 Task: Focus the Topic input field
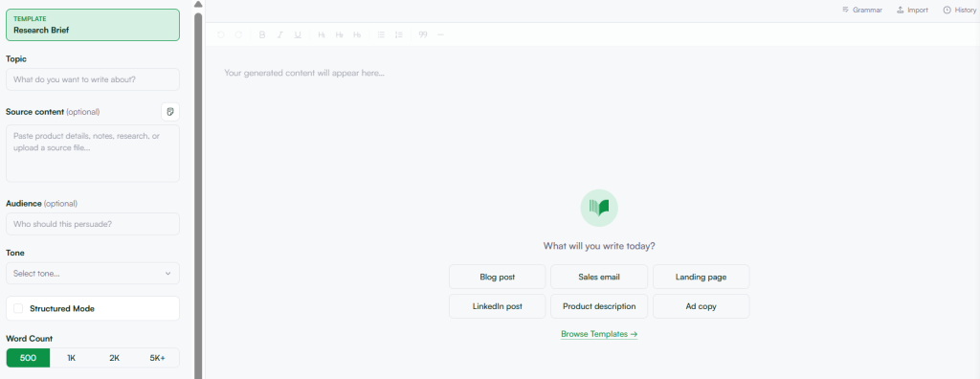[93, 79]
